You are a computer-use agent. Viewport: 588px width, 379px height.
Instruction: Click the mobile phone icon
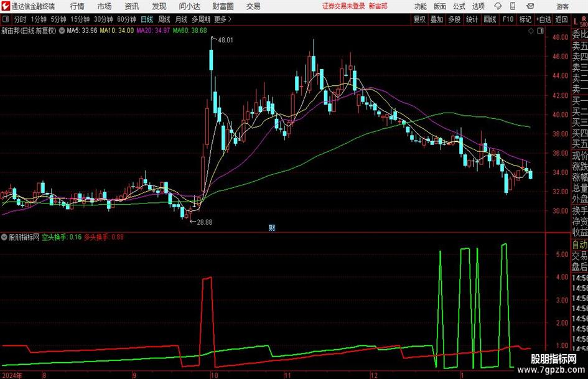coord(513,6)
